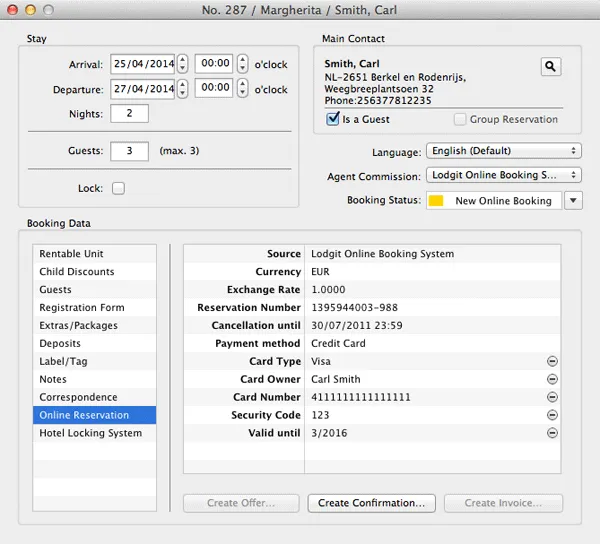This screenshot has height=544, width=600.
Task: Click the Security Code value 123
Action: click(320, 415)
